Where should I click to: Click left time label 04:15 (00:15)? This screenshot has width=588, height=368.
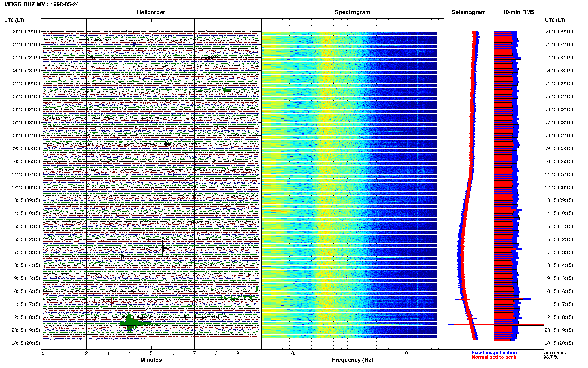(x=26, y=83)
